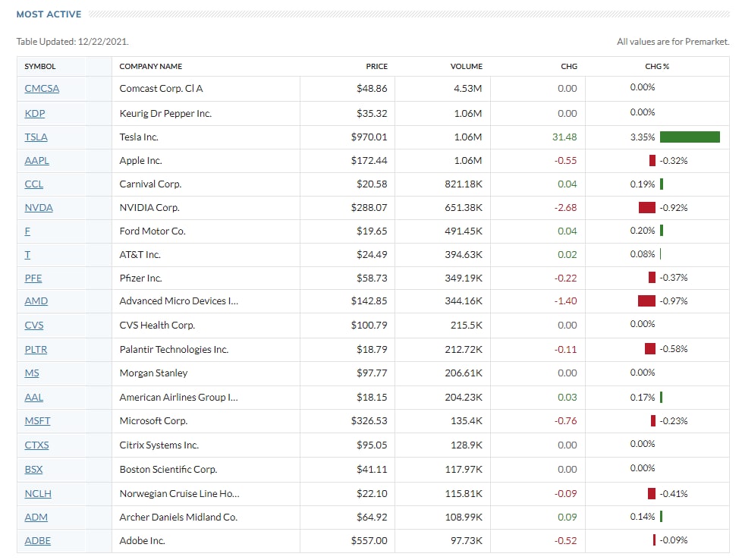Sort by the CHG % header
The width and height of the screenshot is (742, 560).
(x=657, y=67)
